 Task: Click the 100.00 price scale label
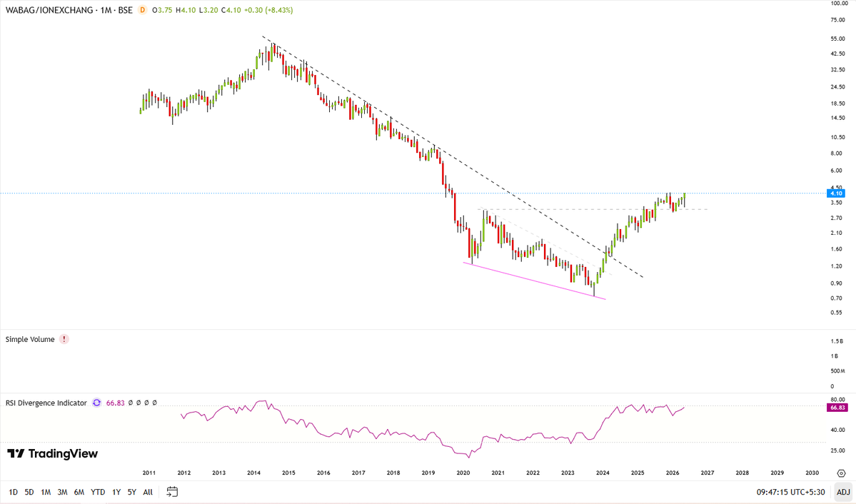click(x=838, y=4)
